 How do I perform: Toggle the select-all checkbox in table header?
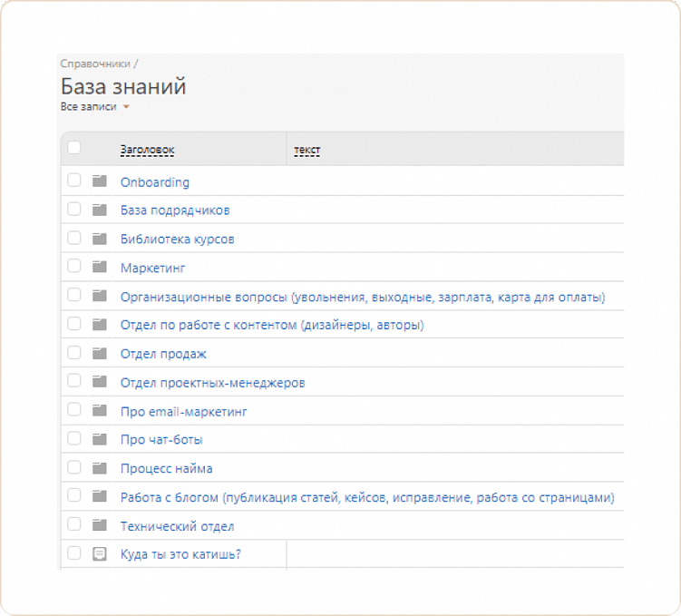(74, 148)
